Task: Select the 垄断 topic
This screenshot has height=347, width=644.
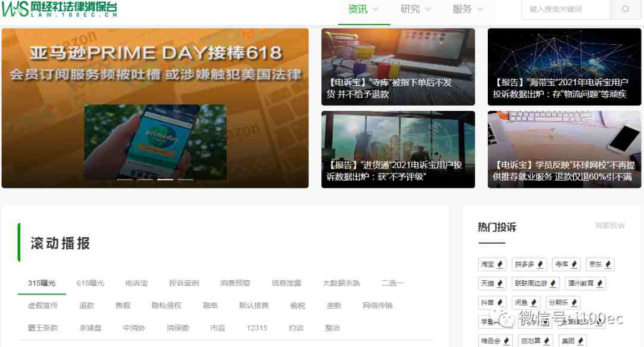Action: (x=334, y=305)
